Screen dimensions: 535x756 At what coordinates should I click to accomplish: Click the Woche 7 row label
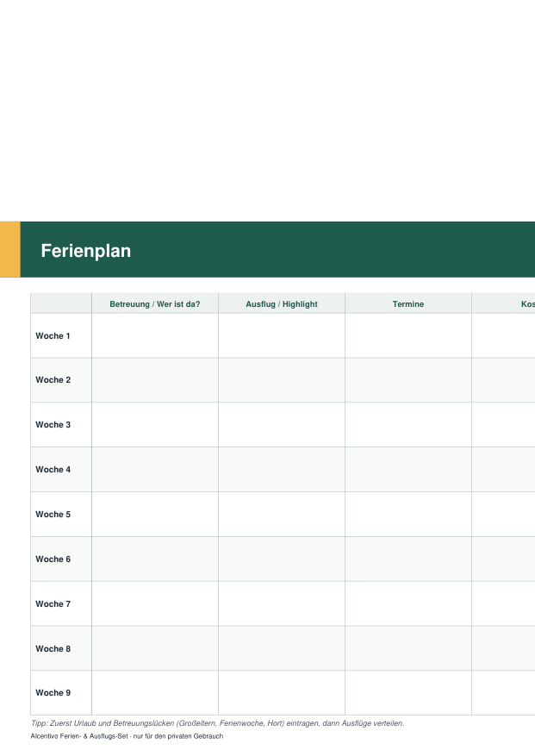[x=53, y=604]
